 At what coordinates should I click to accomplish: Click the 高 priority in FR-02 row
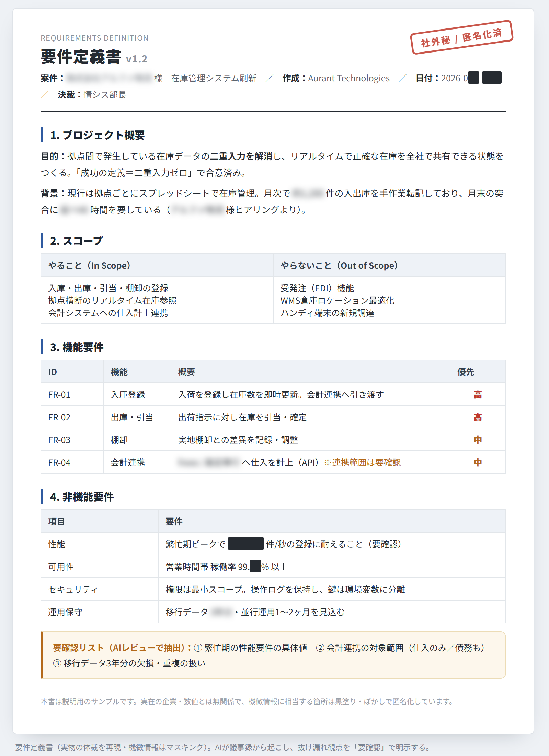pos(478,417)
